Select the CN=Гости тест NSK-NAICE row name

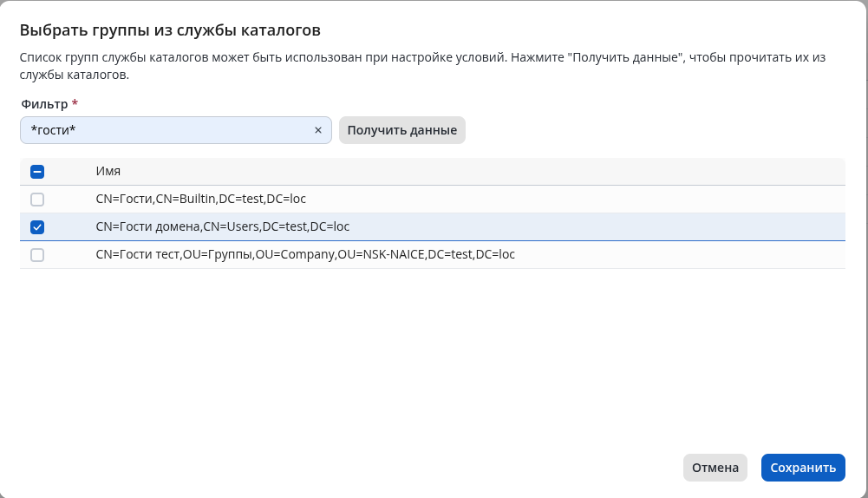(x=305, y=255)
